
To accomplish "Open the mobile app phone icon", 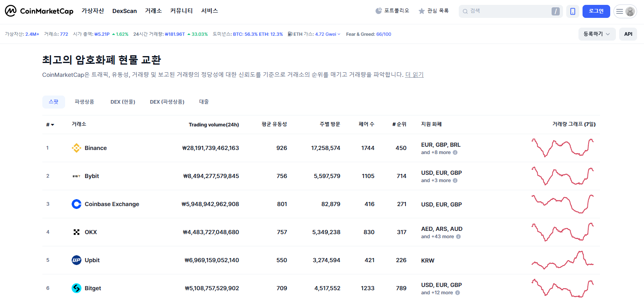I will tap(573, 11).
